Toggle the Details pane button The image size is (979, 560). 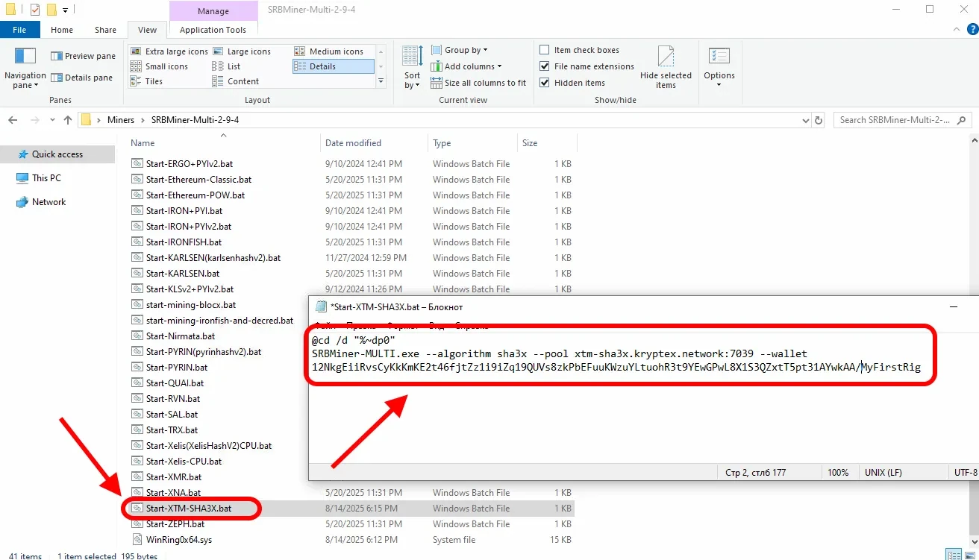tap(82, 78)
